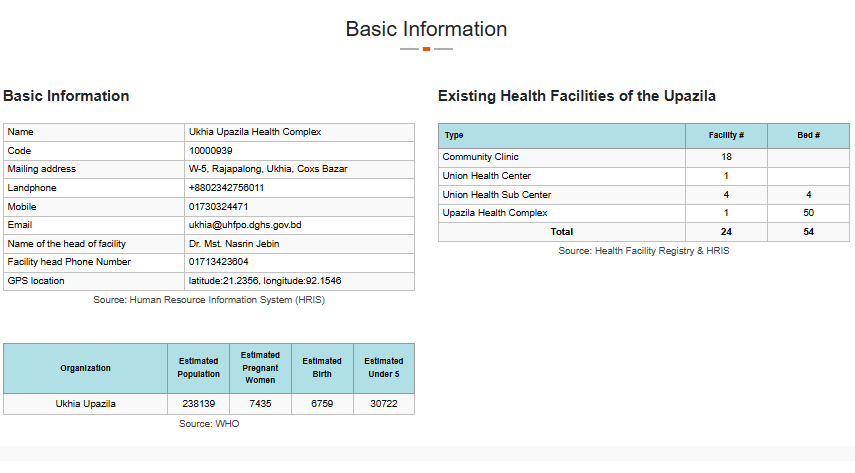This screenshot has width=855, height=473.
Task: Click Dr. Mst. Nasrin Jebin's name
Action: (x=236, y=244)
